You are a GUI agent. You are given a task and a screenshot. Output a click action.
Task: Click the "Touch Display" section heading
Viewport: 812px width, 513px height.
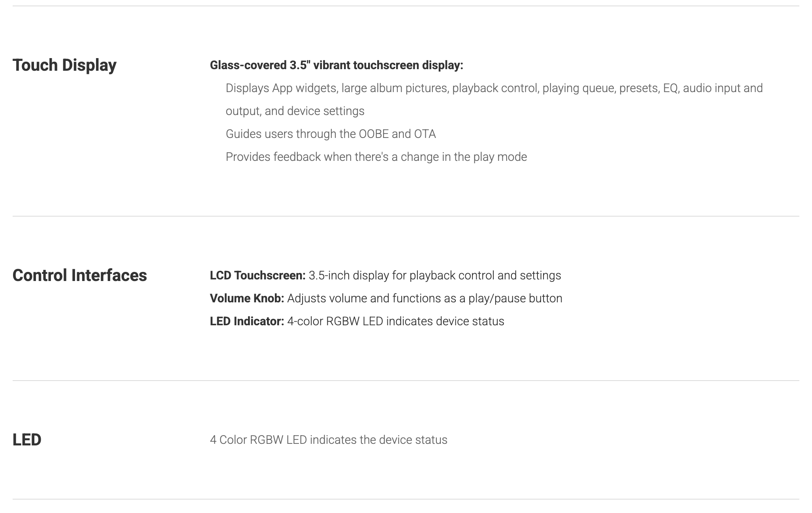coord(64,65)
